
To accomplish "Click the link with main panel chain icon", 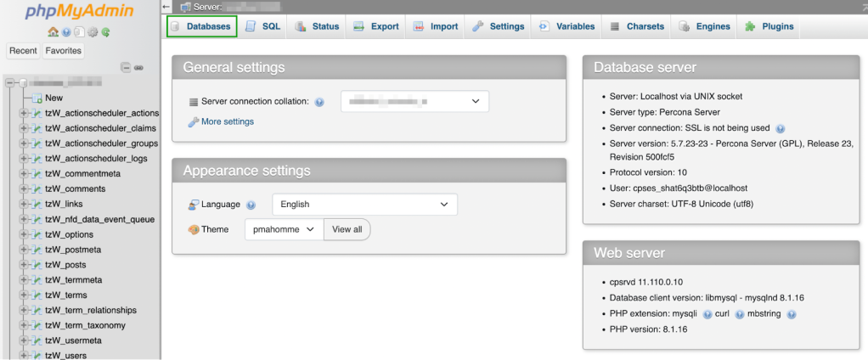I will (x=138, y=67).
